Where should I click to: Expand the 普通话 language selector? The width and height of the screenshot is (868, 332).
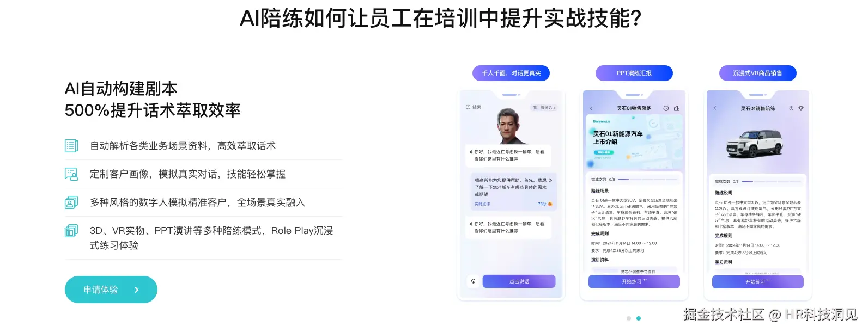point(544,108)
